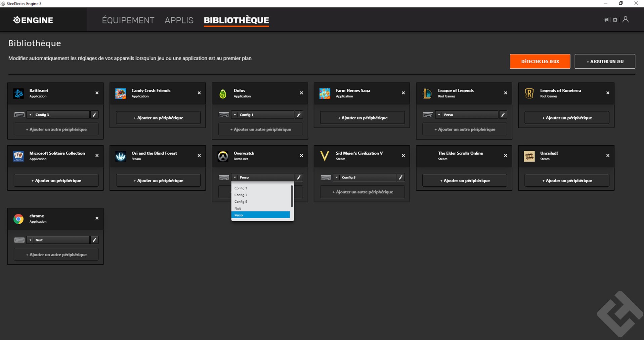Screen dimensions: 644x340
Task: Switch to the BIBLIOTHÈQUE tab
Action: [236, 20]
